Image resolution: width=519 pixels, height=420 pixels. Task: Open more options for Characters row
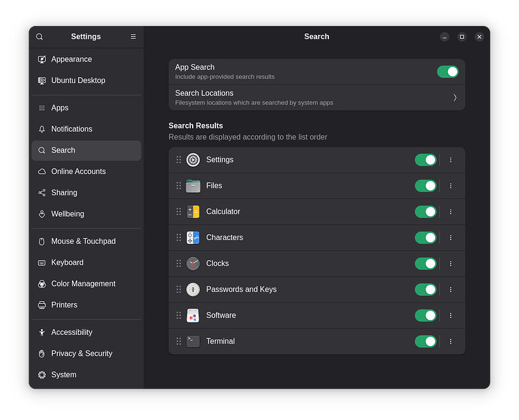tap(450, 238)
